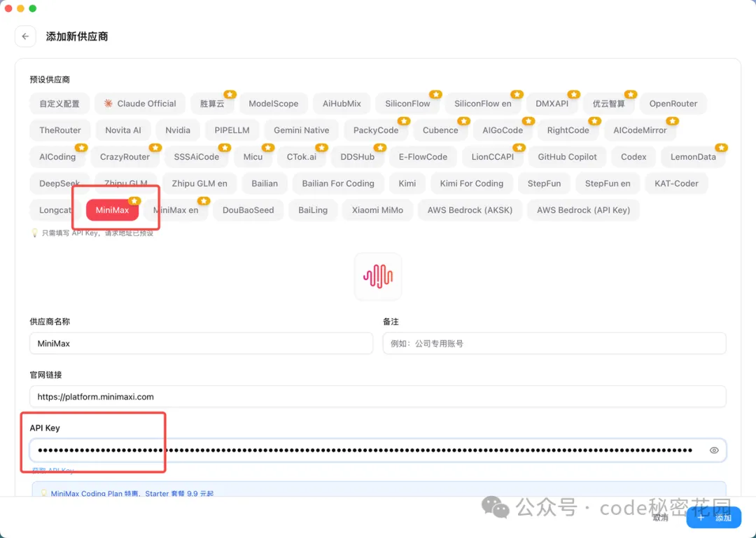Select SiliconFlow en preset
The width and height of the screenshot is (756, 538).
(x=482, y=104)
